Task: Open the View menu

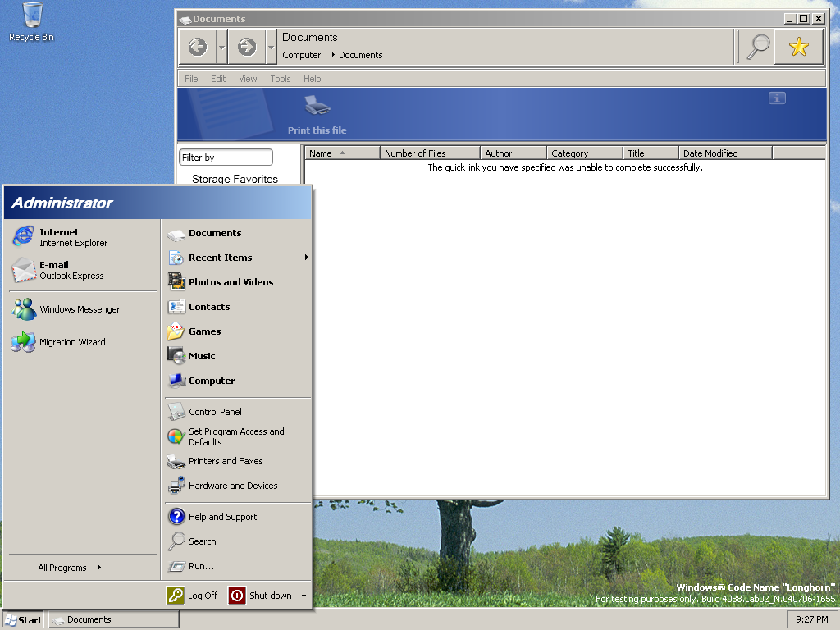Action: (x=248, y=79)
